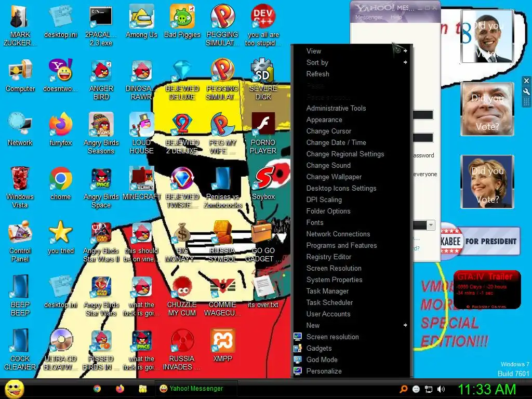Screen dimensions: 532x399
Task: Expand the New submenu
Action: [352, 325]
